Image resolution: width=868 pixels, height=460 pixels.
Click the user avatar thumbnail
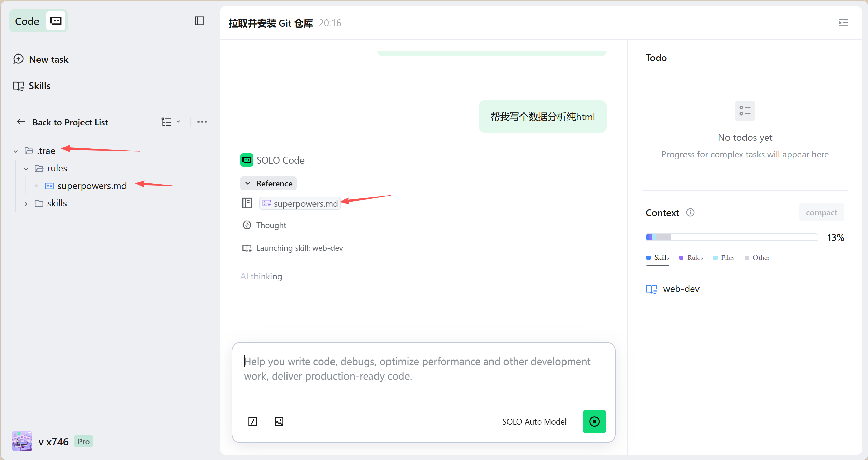pyautogui.click(x=22, y=441)
